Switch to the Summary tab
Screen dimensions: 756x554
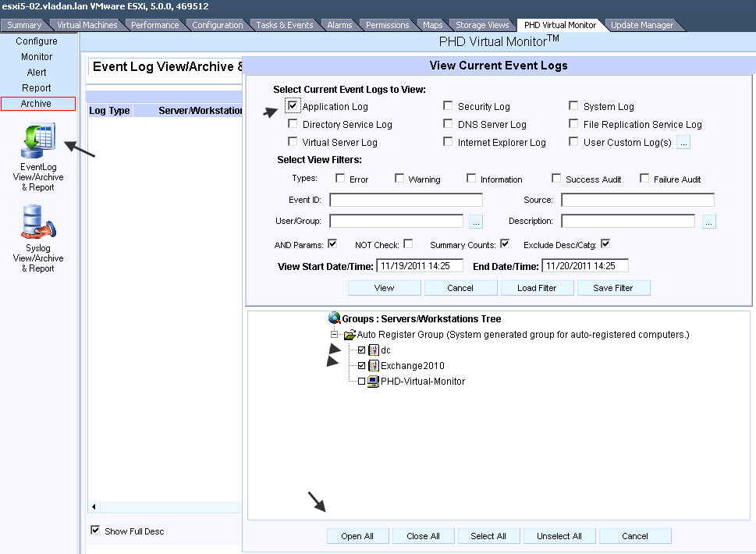(24, 25)
